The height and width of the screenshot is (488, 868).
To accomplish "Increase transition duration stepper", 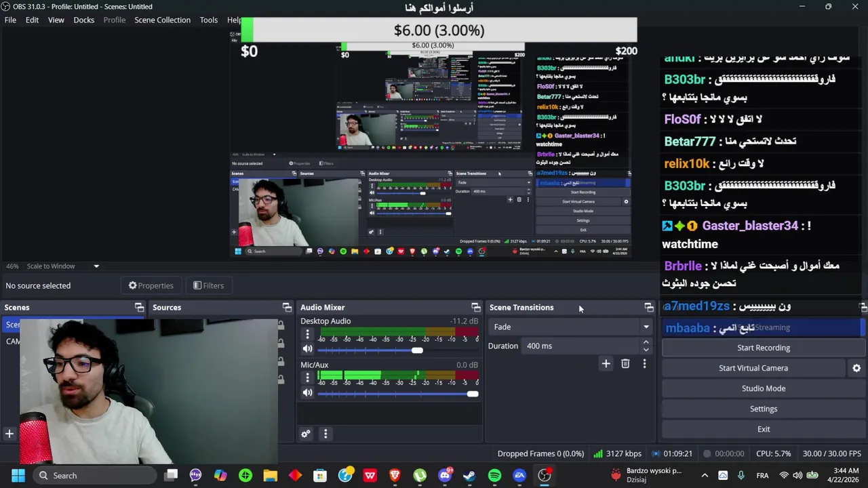I will pos(646,342).
